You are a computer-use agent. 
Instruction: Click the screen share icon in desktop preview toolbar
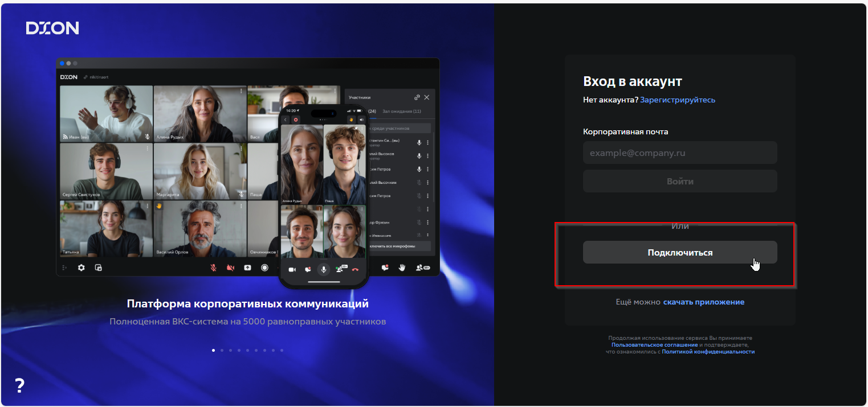coord(247,268)
